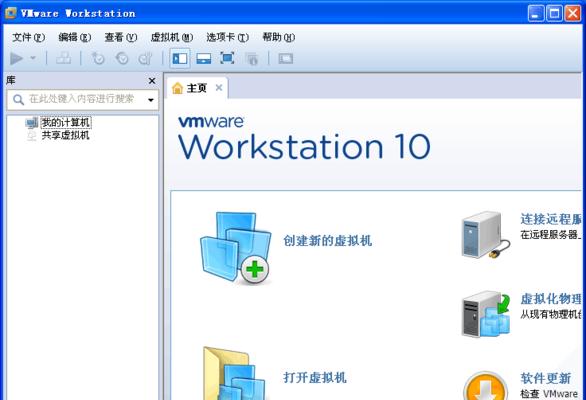Viewport: 586px width, 400px height.
Task: Enter full screen mode icon
Action: tap(227, 58)
